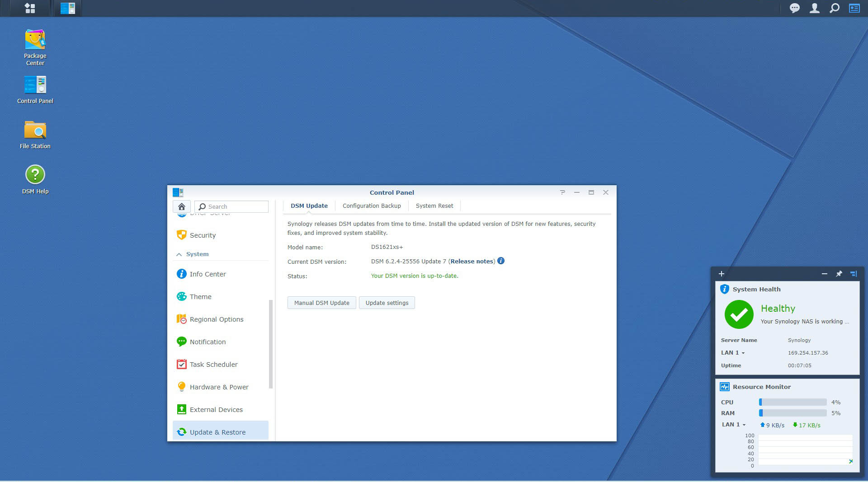Screen dimensions: 868x482
Task: Click the System Health shield icon
Action: pyautogui.click(x=724, y=289)
